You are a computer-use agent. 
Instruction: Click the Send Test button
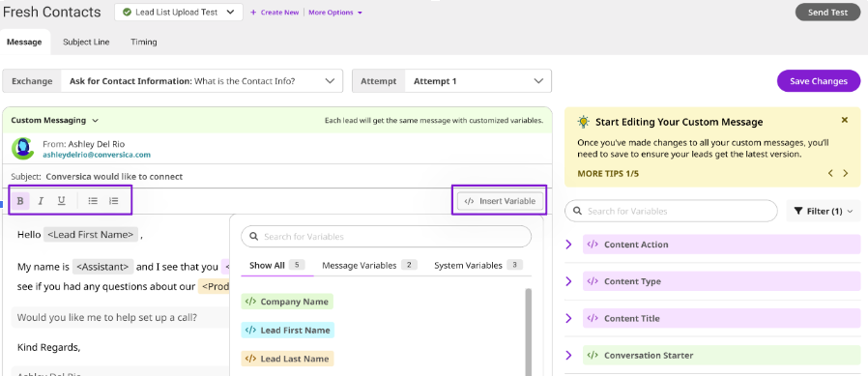(x=827, y=13)
